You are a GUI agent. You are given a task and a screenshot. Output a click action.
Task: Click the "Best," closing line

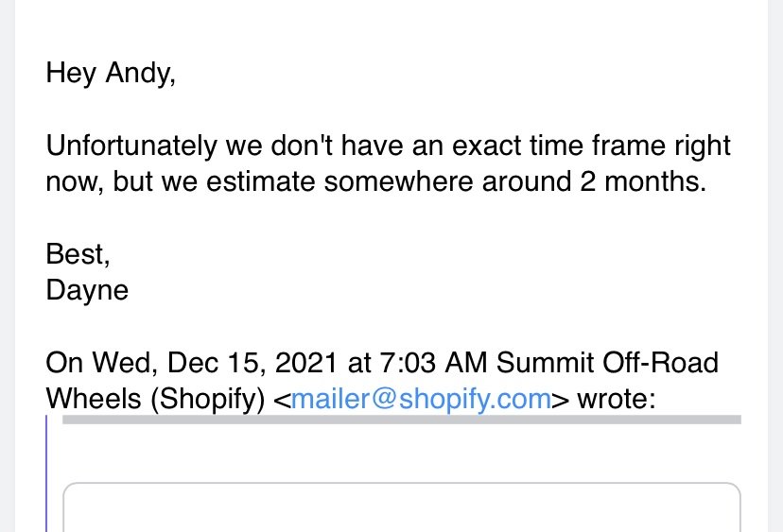pyautogui.click(x=78, y=254)
